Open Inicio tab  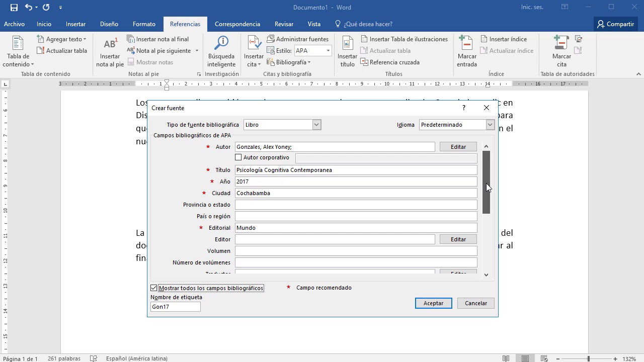tap(44, 24)
